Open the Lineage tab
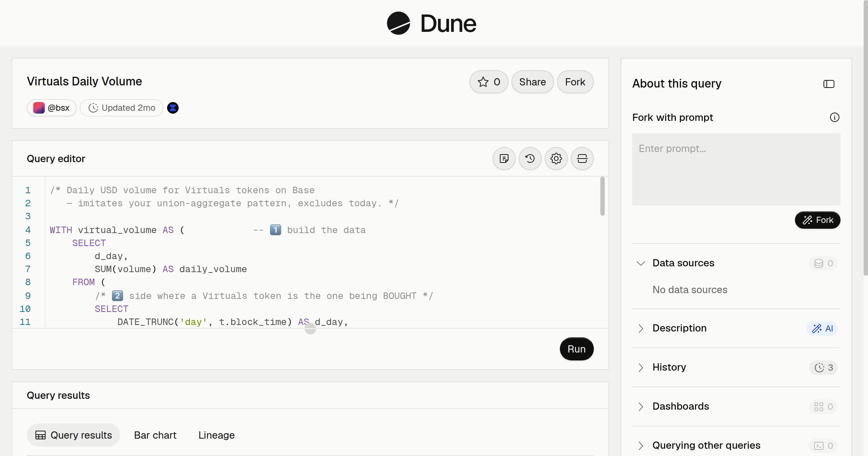The width and height of the screenshot is (868, 456). tap(216, 435)
